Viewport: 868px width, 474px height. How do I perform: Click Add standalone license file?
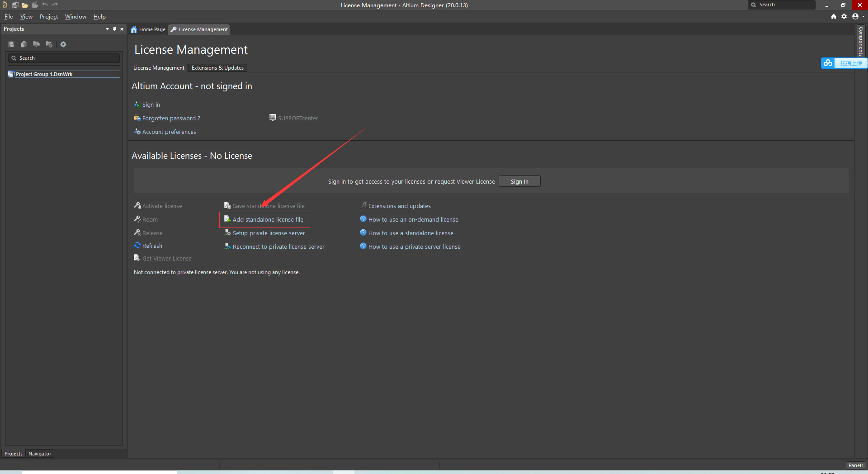pos(268,219)
